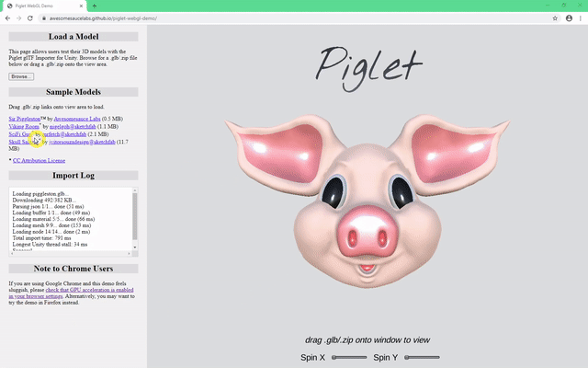The height and width of the screenshot is (368, 588).
Task: Open the SciFi Gun sample link
Action: pyautogui.click(x=21, y=134)
